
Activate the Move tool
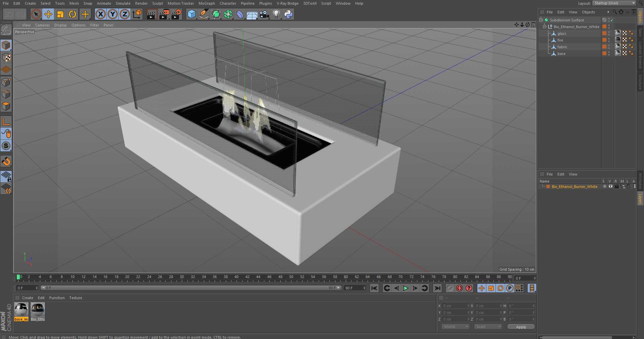point(48,14)
